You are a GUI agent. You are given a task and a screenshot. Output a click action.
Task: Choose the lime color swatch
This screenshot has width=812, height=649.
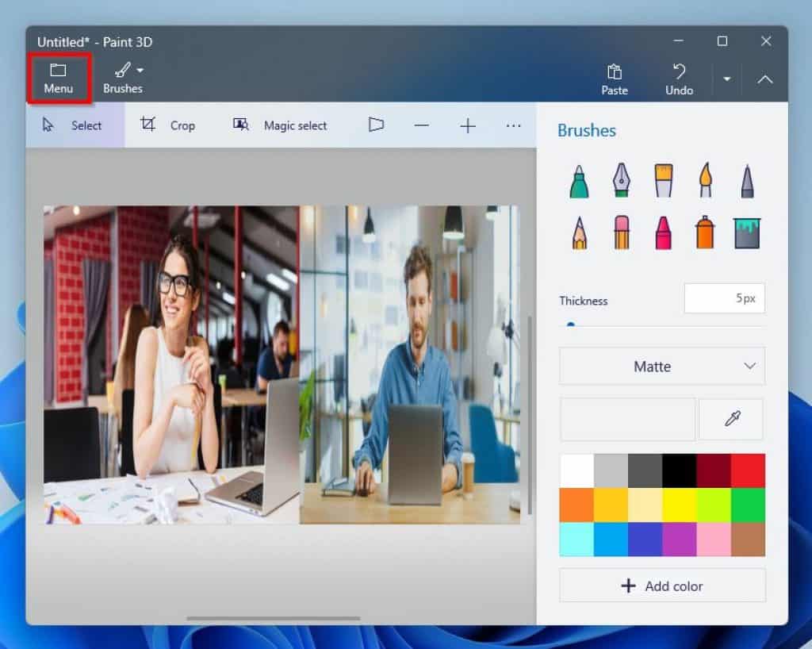click(x=714, y=505)
